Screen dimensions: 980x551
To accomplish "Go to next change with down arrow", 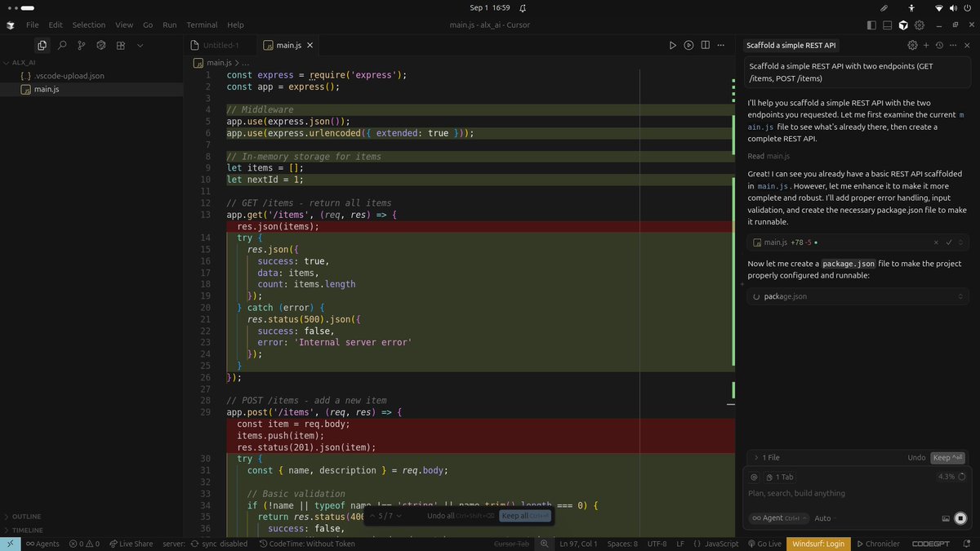I will point(399,516).
